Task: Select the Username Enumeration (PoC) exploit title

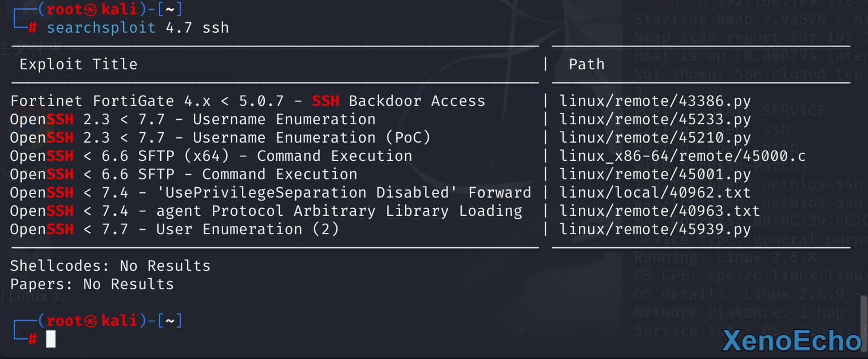Action: (220, 138)
